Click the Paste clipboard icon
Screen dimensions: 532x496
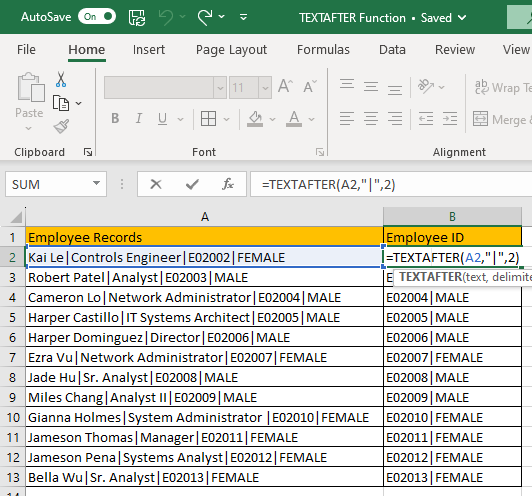point(31,87)
